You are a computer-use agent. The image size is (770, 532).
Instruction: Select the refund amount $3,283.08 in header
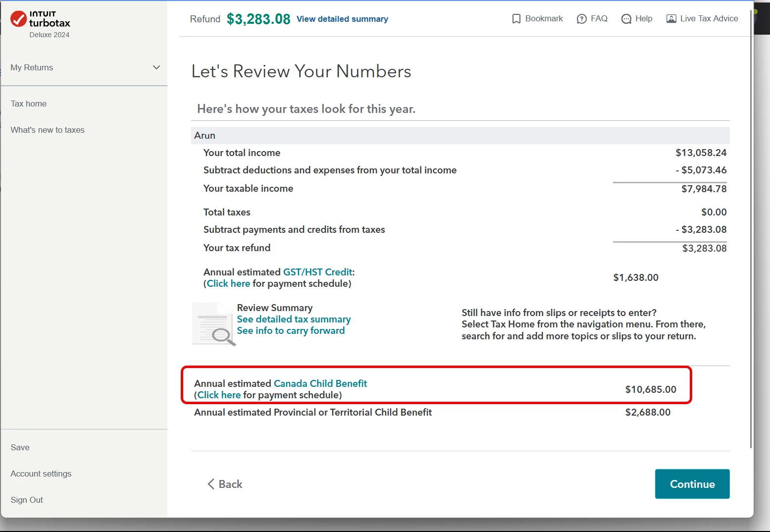pyautogui.click(x=258, y=19)
